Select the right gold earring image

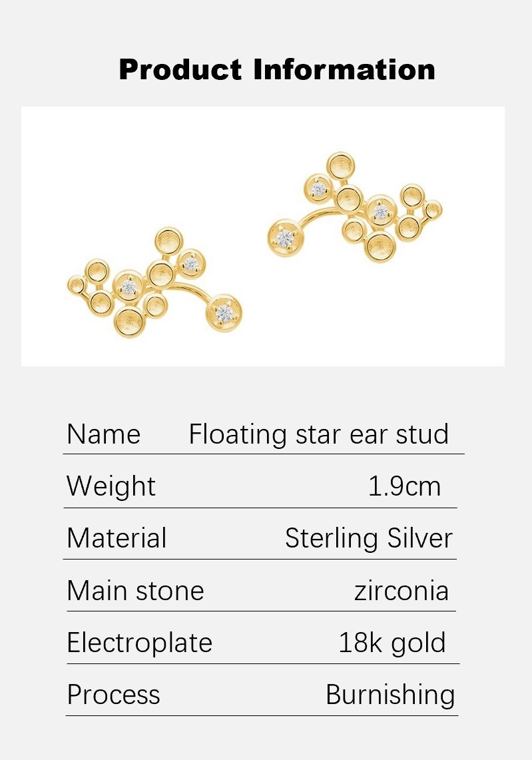point(355,207)
